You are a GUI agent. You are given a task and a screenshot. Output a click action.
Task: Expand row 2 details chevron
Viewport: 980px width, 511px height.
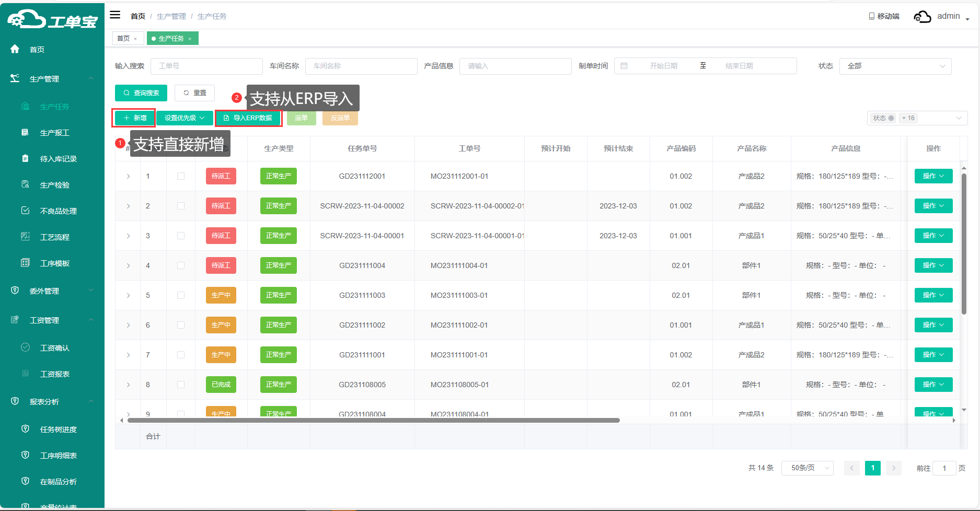[129, 206]
